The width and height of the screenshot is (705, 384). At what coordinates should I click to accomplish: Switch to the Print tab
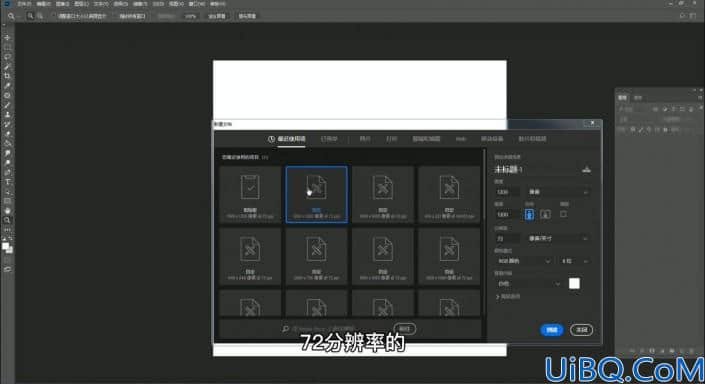tap(391, 139)
